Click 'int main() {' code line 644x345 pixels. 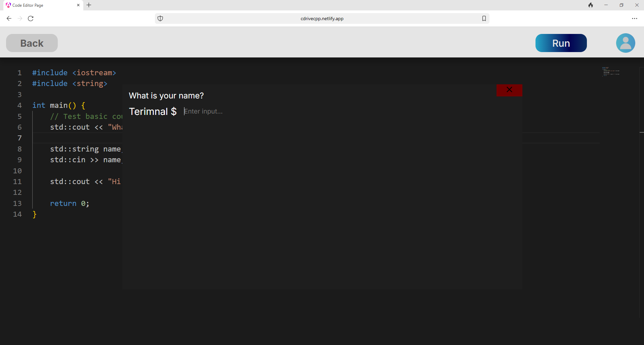[59, 105]
